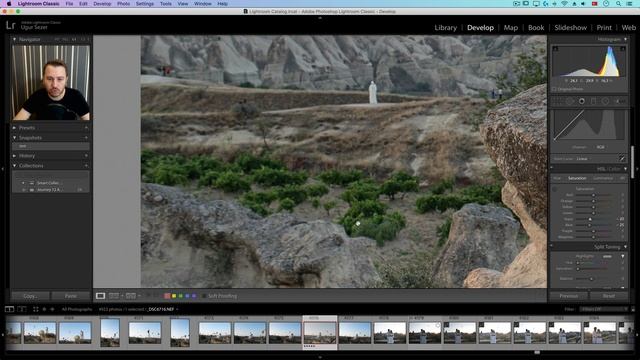Open the Book module
Screen dimensions: 640x360
536,27
